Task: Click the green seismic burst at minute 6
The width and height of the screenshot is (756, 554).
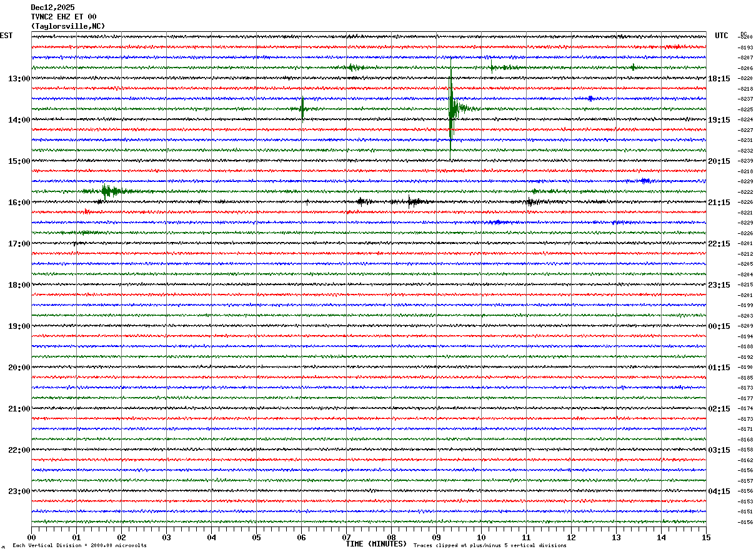Action: (302, 109)
